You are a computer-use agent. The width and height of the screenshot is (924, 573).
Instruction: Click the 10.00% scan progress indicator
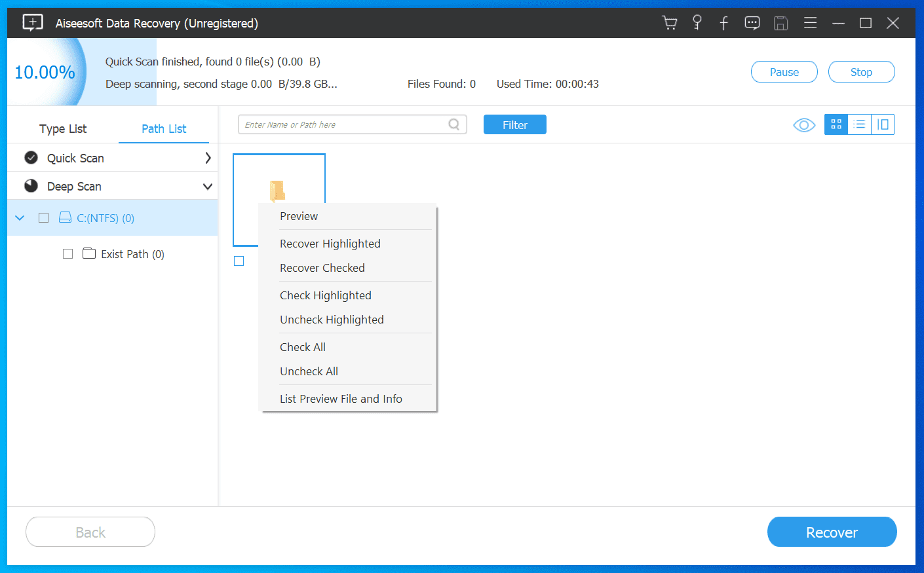point(45,72)
